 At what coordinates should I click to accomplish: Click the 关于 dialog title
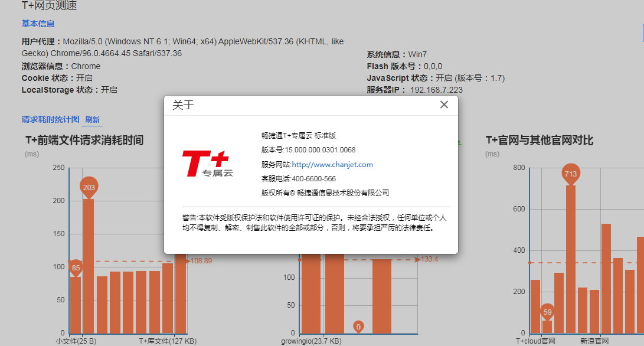pos(183,105)
